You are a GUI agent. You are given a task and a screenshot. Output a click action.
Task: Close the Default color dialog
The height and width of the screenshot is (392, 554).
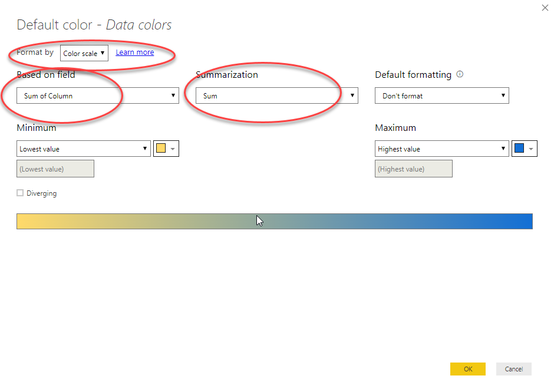[x=545, y=8]
